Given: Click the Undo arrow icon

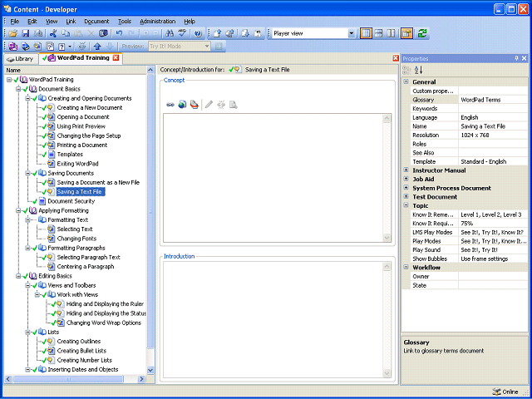Looking at the screenshot, I should (119, 33).
